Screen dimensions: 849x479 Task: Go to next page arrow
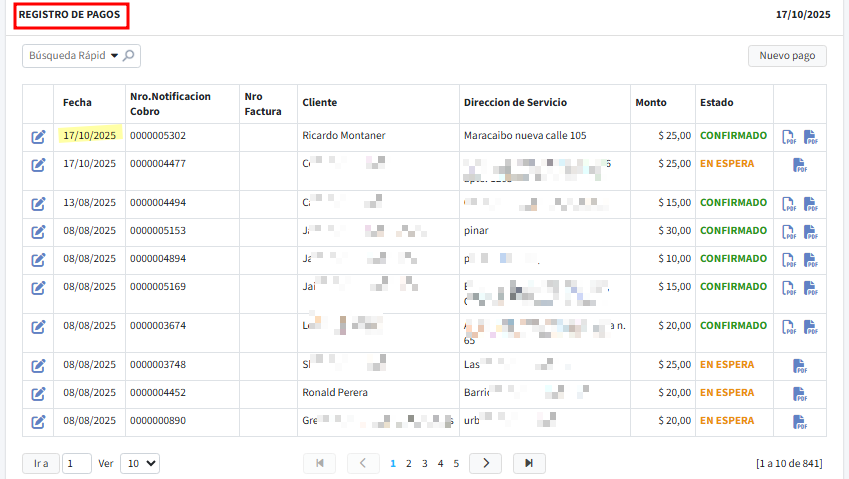[x=485, y=463]
